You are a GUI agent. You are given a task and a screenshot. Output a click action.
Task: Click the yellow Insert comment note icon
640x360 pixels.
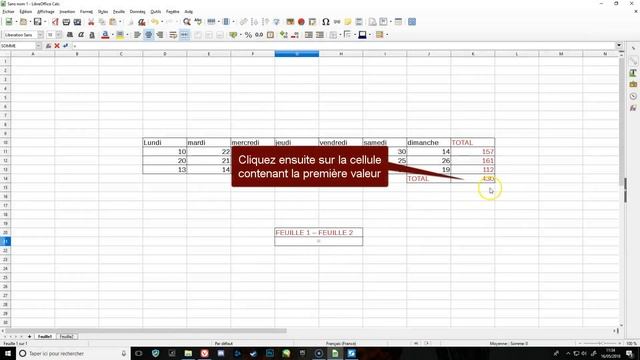click(348, 22)
